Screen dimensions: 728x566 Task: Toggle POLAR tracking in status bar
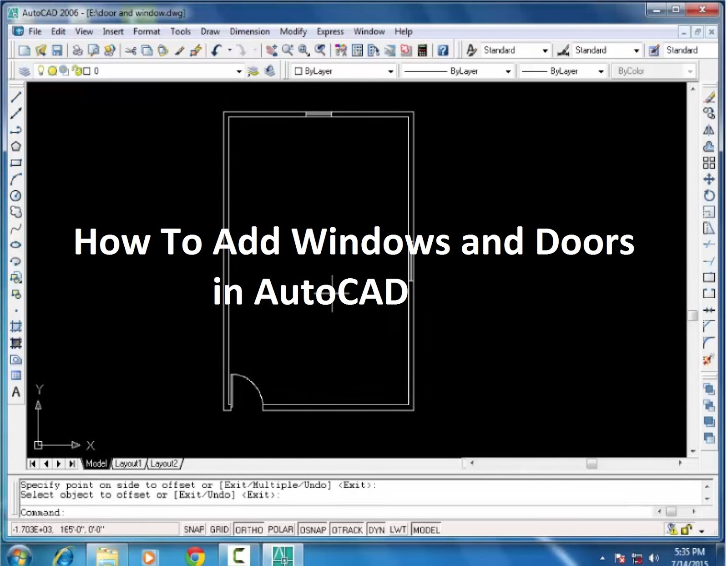tap(280, 530)
